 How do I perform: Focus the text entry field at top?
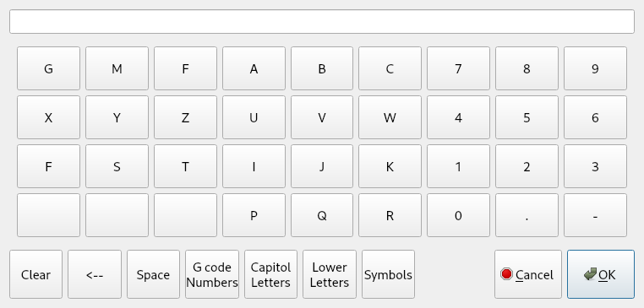[322, 22]
